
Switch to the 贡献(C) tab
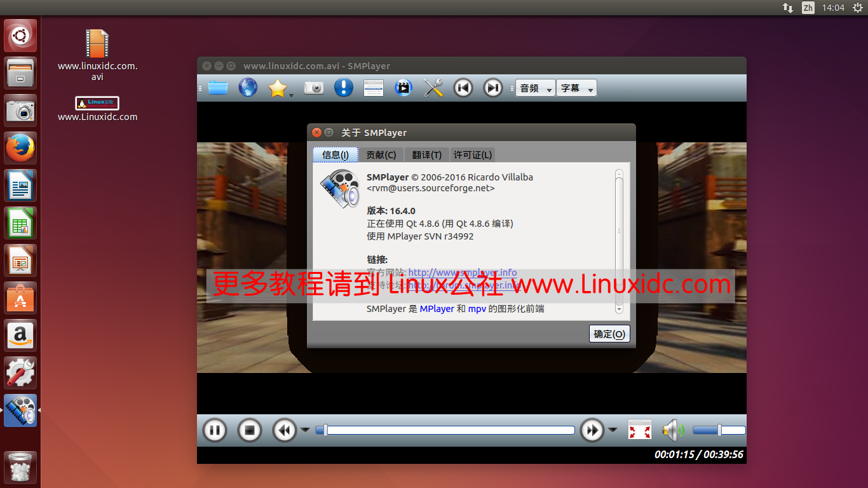(381, 154)
